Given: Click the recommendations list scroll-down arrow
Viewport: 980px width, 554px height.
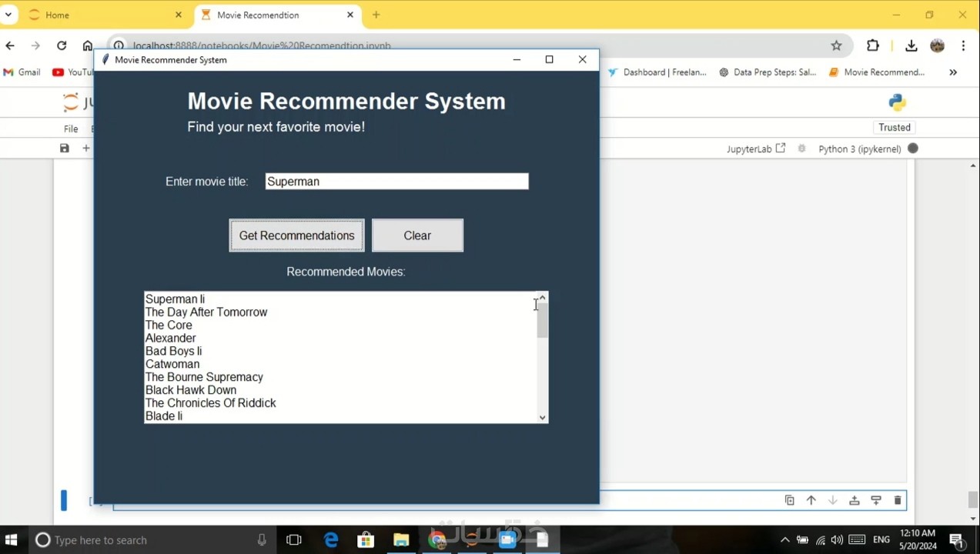Looking at the screenshot, I should (542, 417).
